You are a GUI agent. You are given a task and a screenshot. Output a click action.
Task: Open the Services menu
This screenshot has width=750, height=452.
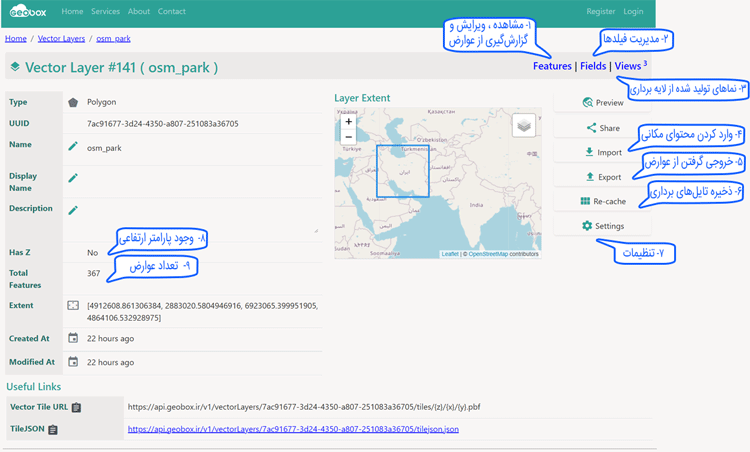(105, 12)
